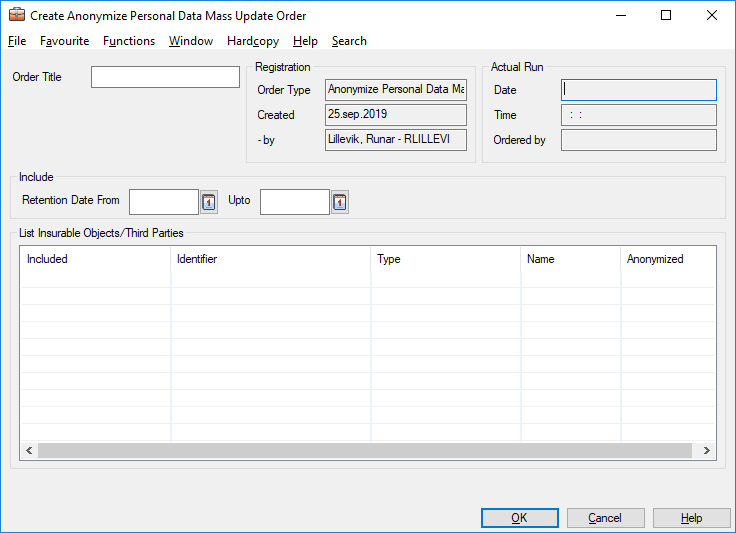Click the Help button at bottom
Image resolution: width=736 pixels, height=533 pixels.
[691, 518]
